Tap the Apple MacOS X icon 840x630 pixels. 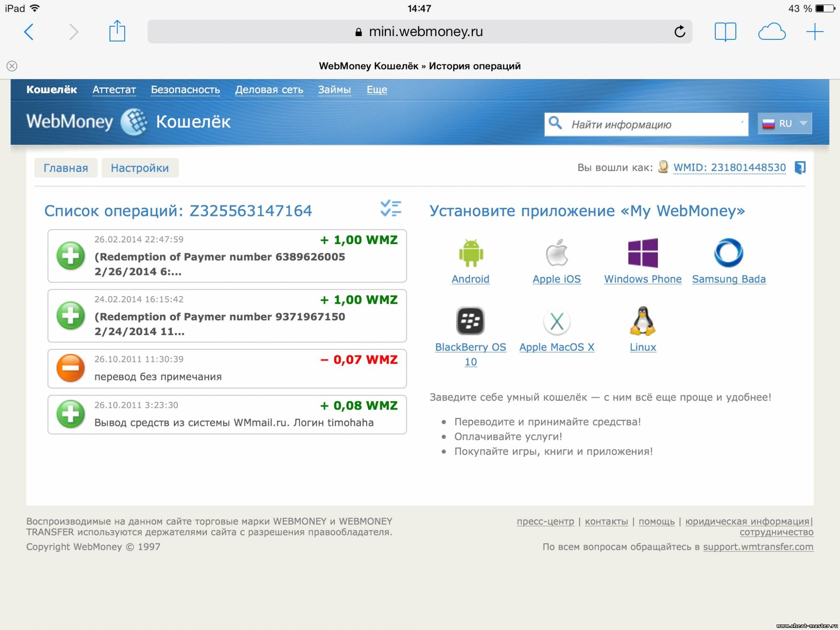(556, 322)
